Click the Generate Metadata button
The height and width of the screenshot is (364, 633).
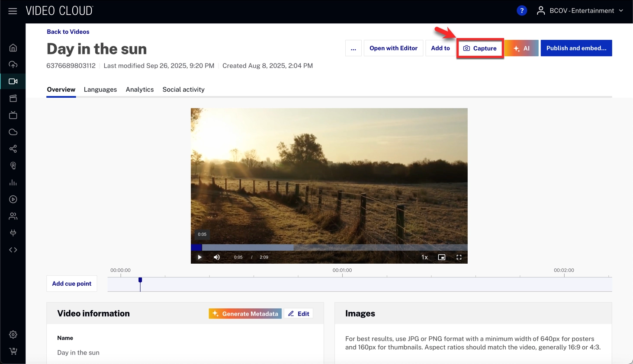(245, 314)
